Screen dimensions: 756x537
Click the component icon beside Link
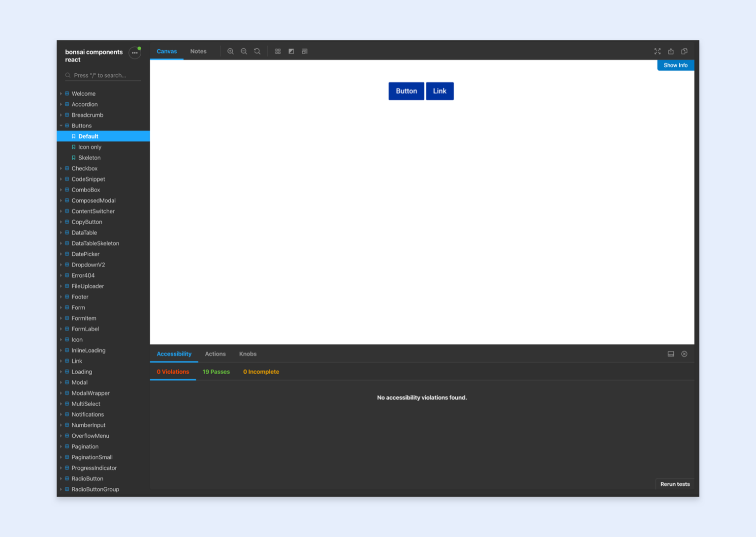pyautogui.click(x=67, y=361)
